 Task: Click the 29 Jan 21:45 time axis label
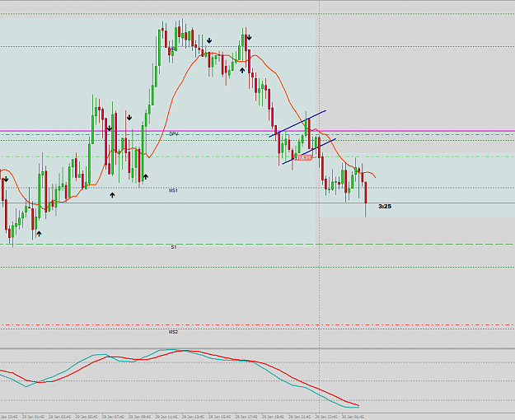click(300, 417)
